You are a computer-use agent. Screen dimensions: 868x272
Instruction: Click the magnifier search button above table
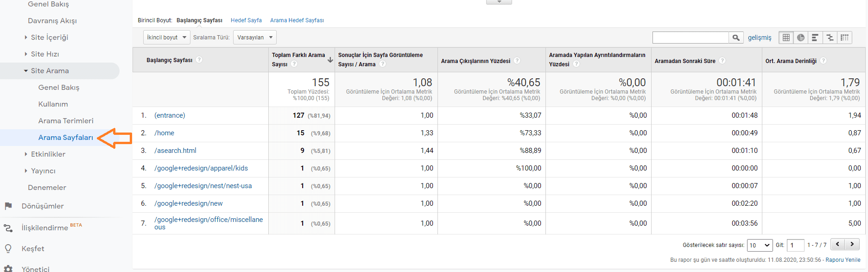[x=736, y=38]
